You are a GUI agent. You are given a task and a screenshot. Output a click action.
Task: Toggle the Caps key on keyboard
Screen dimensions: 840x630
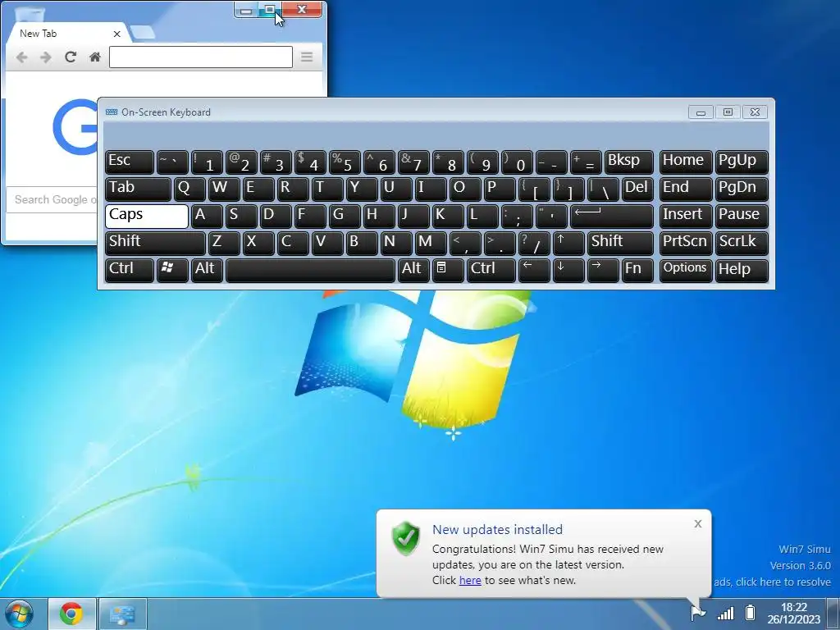147,216
